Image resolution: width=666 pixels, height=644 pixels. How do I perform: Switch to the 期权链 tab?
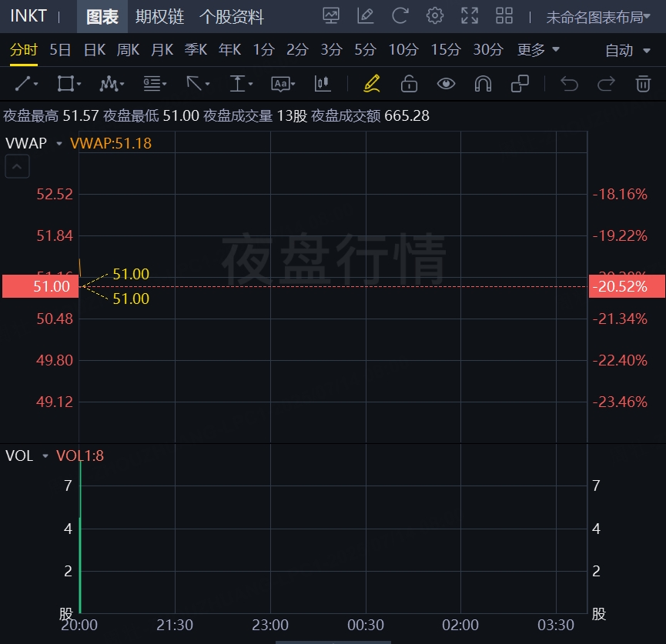click(159, 17)
